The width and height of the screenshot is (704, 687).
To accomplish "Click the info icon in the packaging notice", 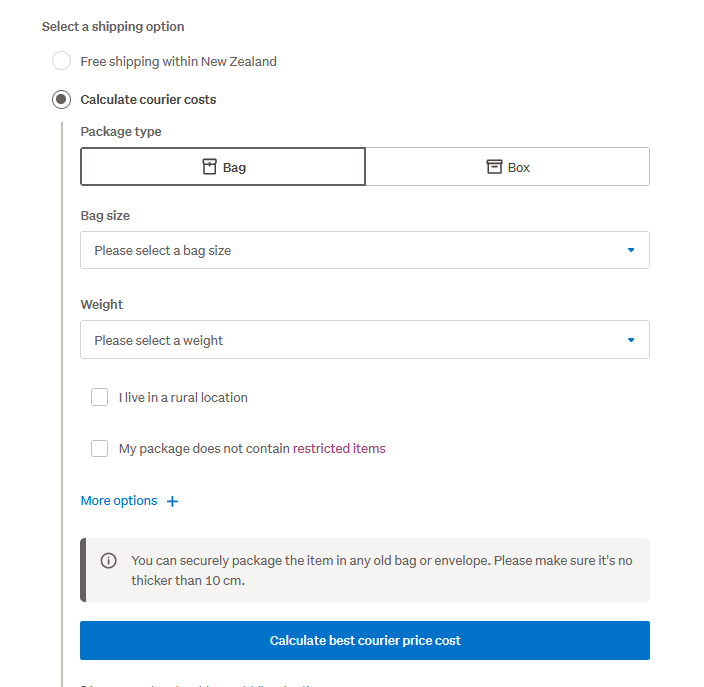I will (109, 560).
